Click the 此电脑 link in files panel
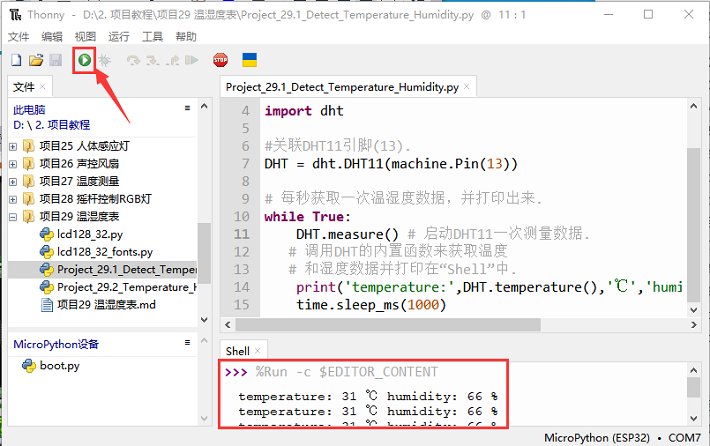The width and height of the screenshot is (710, 446). 28,109
